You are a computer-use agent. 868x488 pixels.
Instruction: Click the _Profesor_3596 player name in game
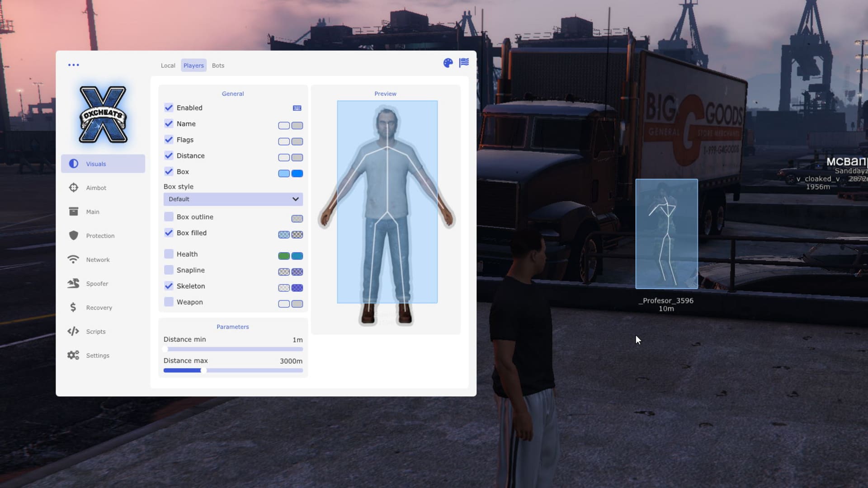666,300
